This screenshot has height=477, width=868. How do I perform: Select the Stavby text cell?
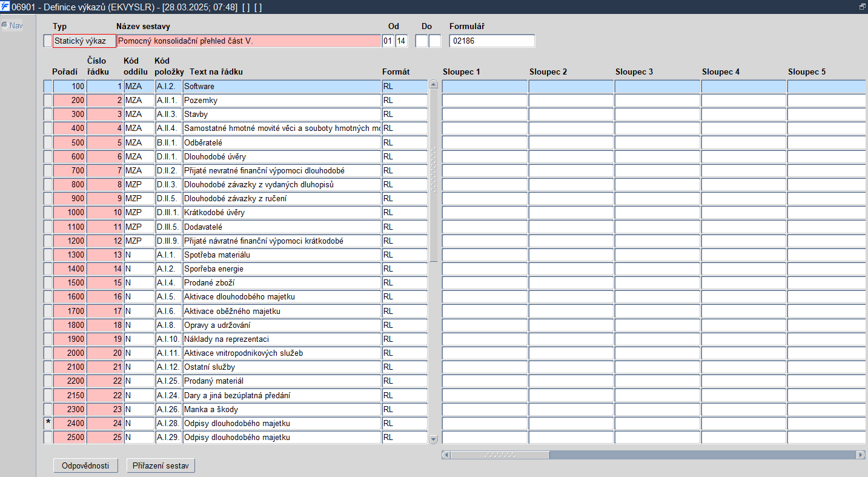(282, 114)
